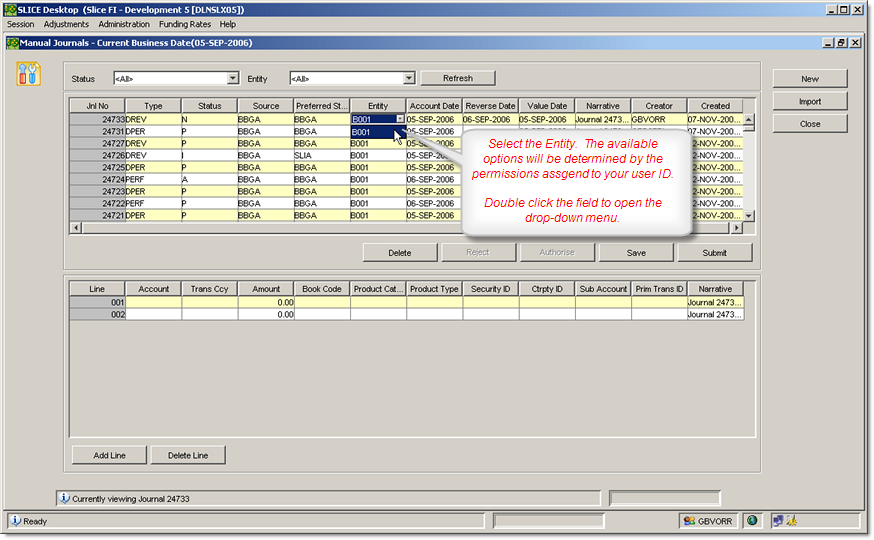Click the GBVORR user icon in status bar
This screenshot has width=874, height=540.
689,520
